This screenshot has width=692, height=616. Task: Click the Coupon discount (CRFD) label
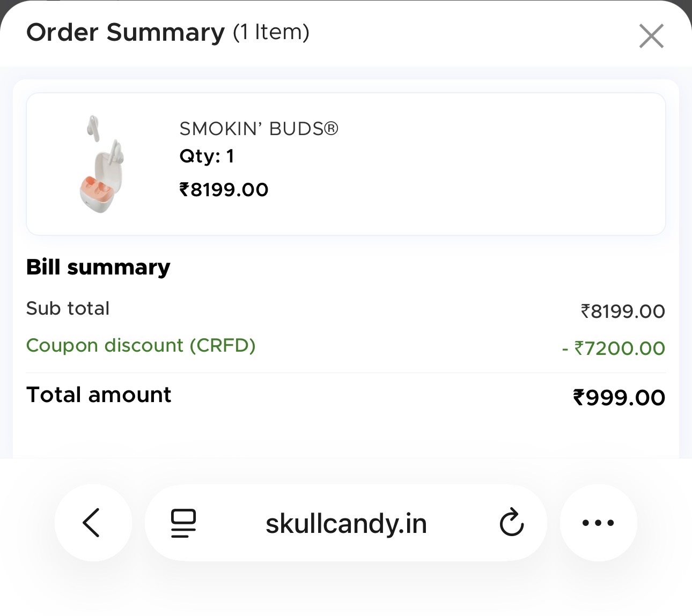click(x=141, y=345)
